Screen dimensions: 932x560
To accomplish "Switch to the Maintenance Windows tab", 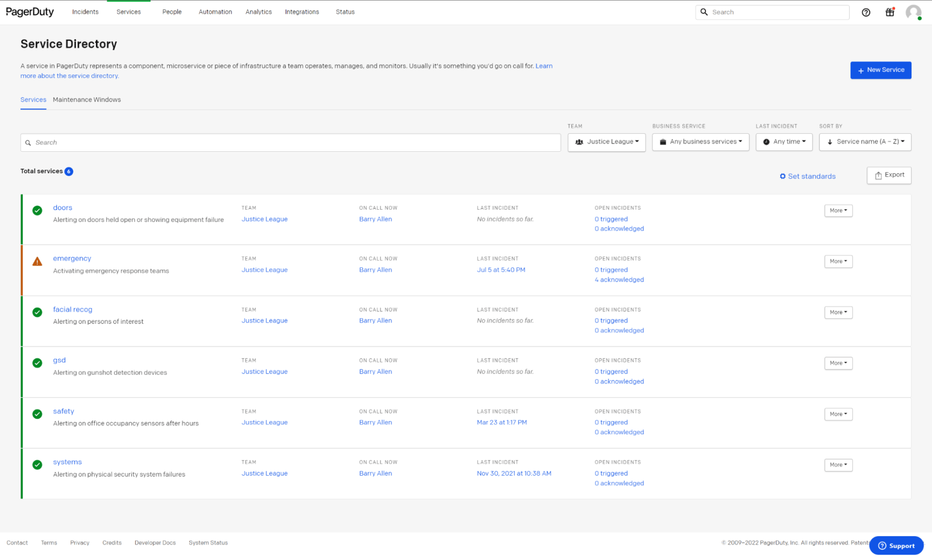I will pos(87,99).
